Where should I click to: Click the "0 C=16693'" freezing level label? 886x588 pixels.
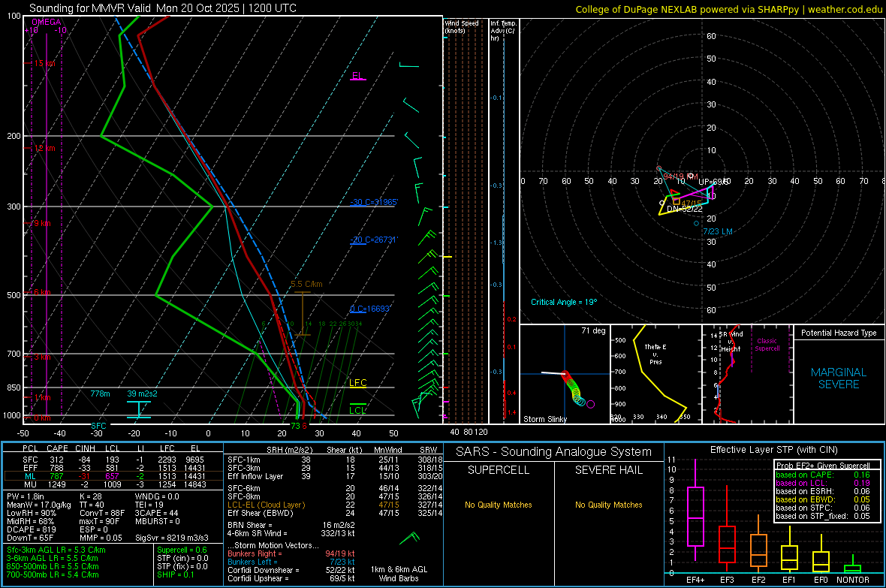(370, 309)
